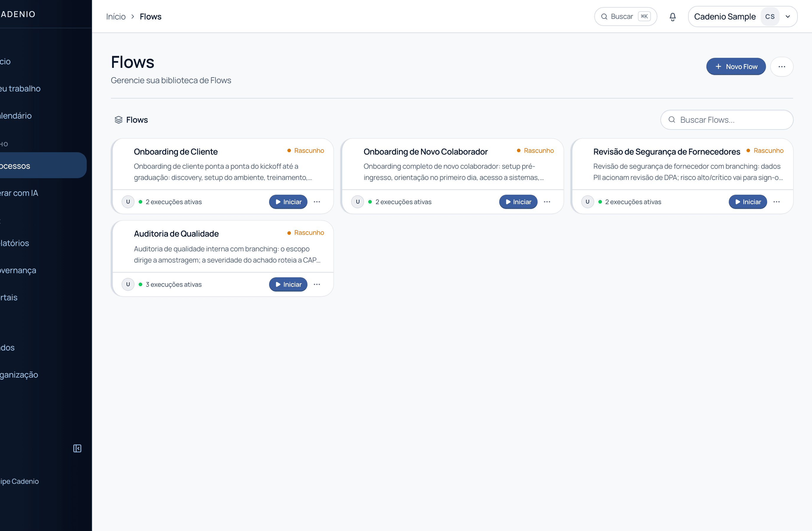Click Rascunho status on Revisão de Segurança card
The width and height of the screenshot is (812, 531).
(765, 150)
